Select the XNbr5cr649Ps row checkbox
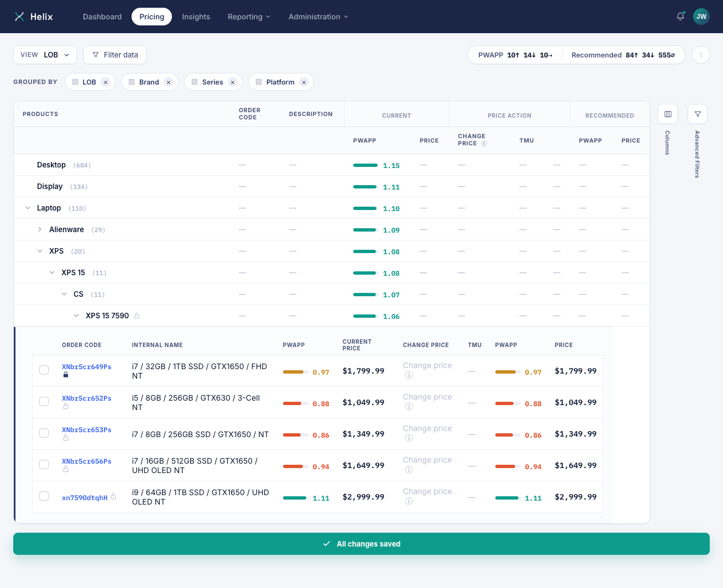The image size is (723, 588). (x=44, y=370)
